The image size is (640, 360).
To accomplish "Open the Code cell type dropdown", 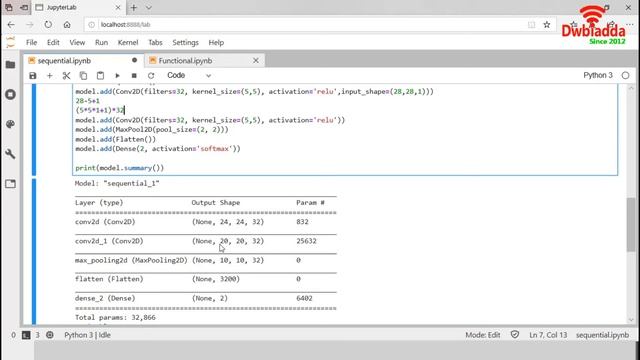I will (189, 76).
